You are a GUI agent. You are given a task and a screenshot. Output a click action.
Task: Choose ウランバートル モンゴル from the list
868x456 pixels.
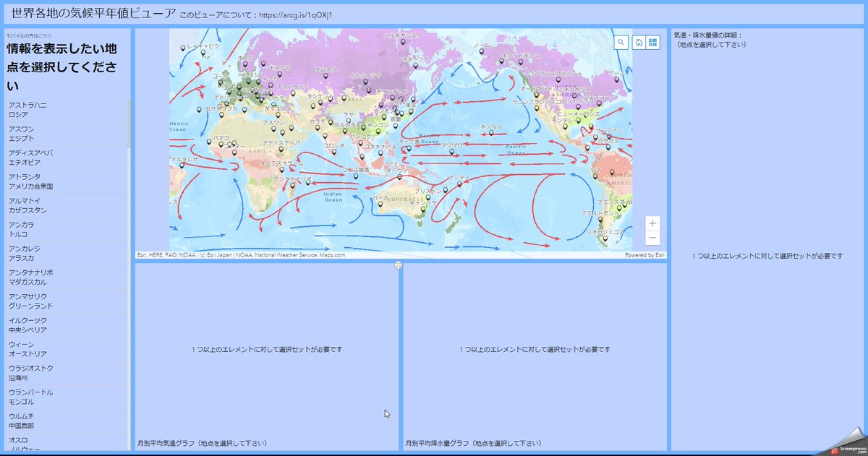[66, 397]
